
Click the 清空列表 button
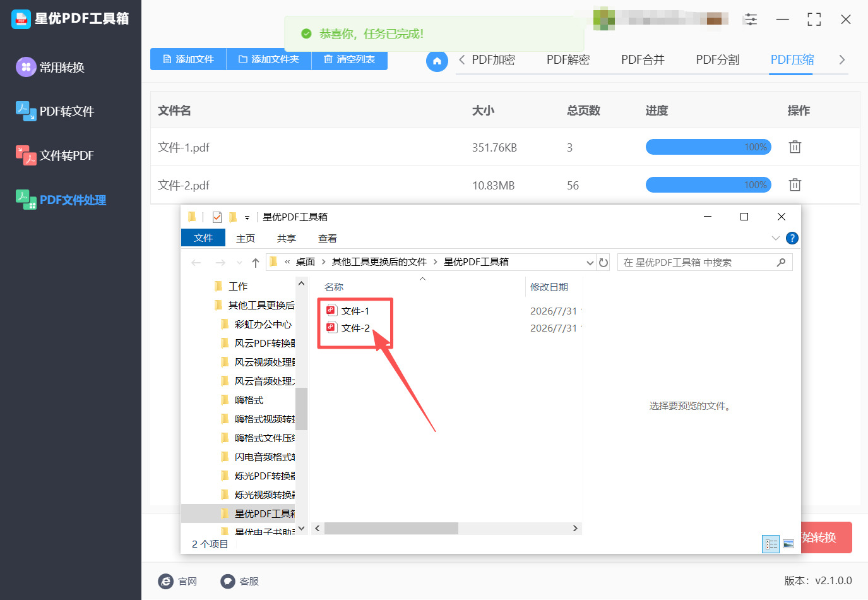(x=349, y=59)
